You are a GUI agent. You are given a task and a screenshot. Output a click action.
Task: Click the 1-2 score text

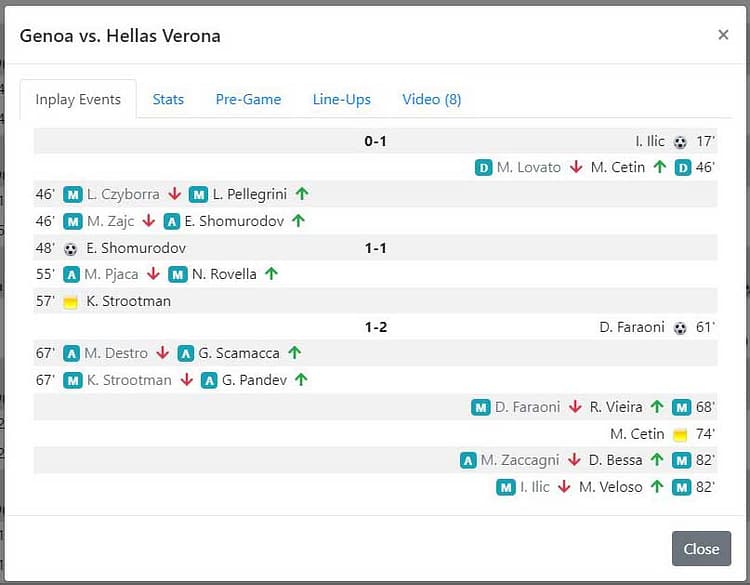click(x=375, y=328)
